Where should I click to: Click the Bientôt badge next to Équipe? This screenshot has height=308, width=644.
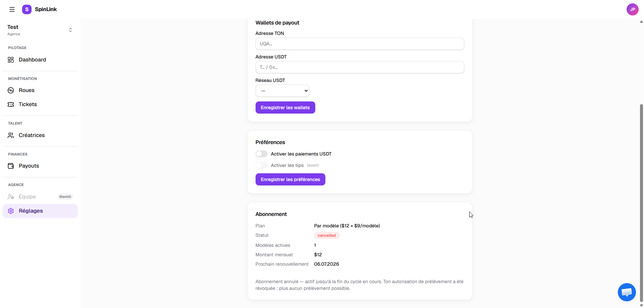point(65,197)
